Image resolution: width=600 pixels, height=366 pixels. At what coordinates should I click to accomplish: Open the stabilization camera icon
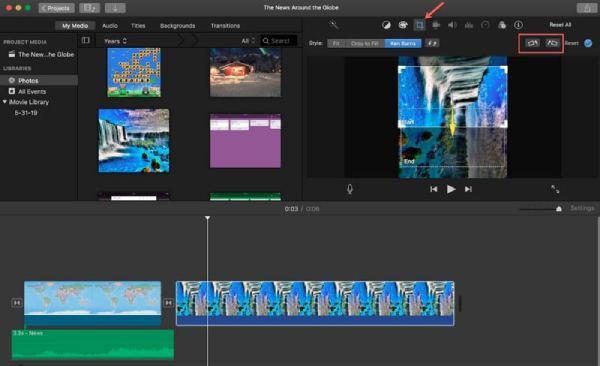[x=436, y=25]
